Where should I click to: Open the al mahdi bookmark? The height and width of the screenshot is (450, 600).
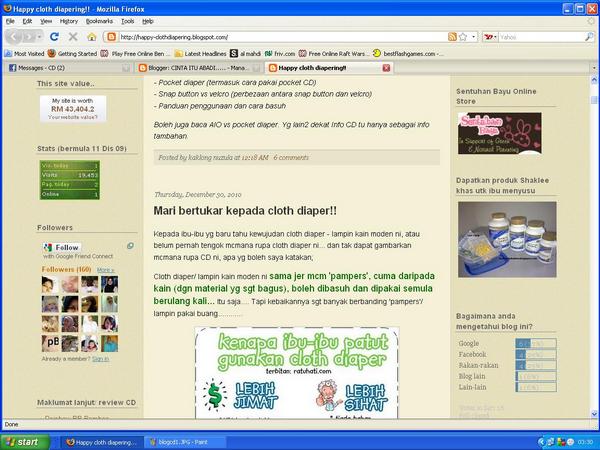pyautogui.click(x=245, y=54)
